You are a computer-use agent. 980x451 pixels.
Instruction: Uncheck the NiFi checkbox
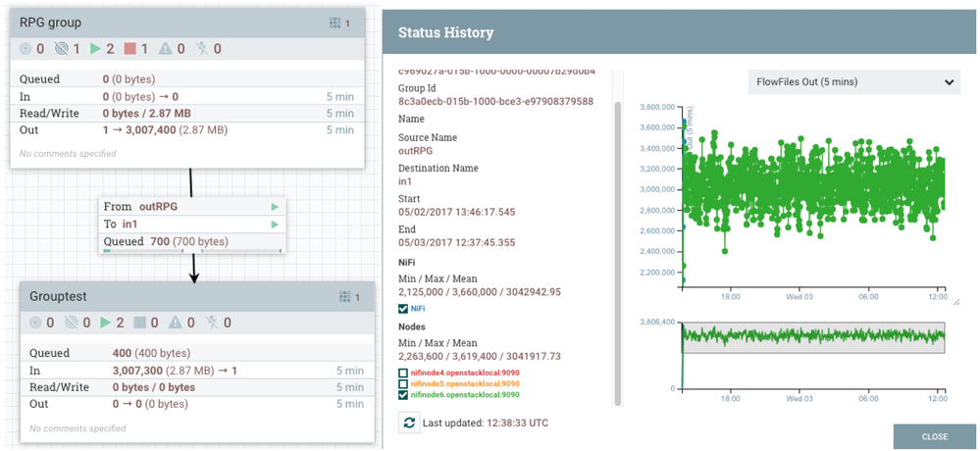404,308
